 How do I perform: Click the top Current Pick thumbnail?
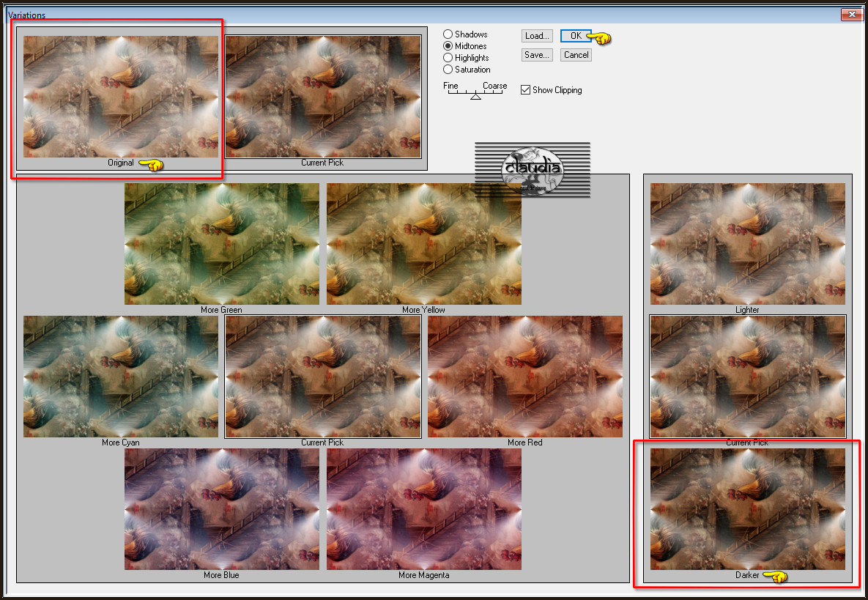323,97
